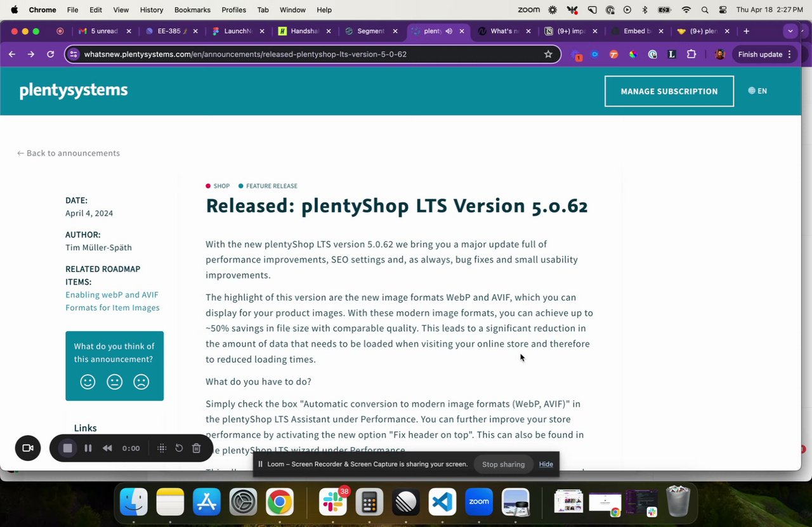812x527 pixels.
Task: Open a new tab with plus button
Action: 746,31
